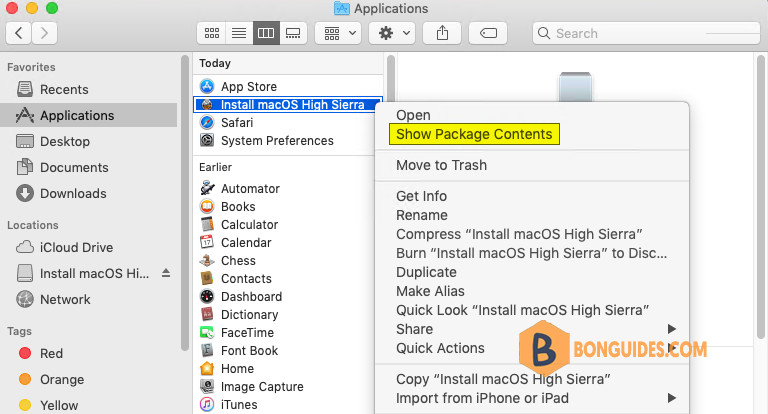
Task: Focus the Search field
Action: (647, 33)
